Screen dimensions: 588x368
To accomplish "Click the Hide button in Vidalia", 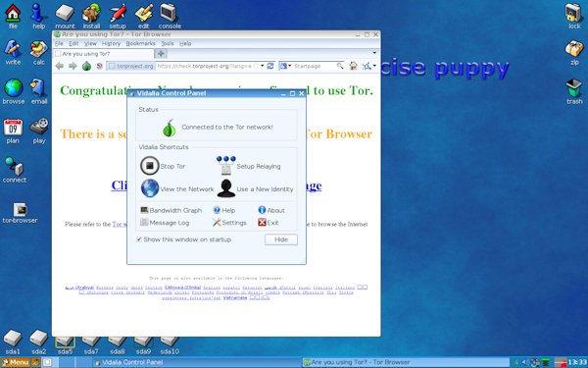I will point(281,239).
